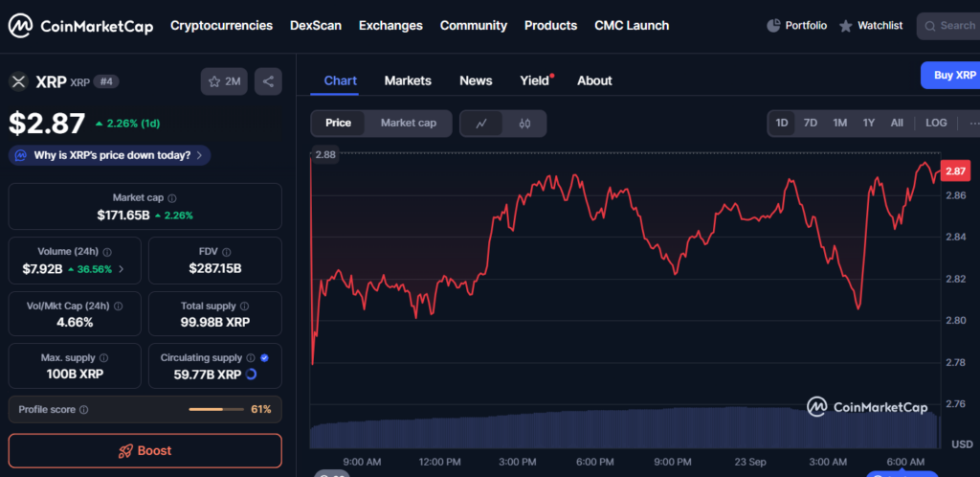
Task: Click verified badge by Circulating supply
Action: tap(264, 358)
